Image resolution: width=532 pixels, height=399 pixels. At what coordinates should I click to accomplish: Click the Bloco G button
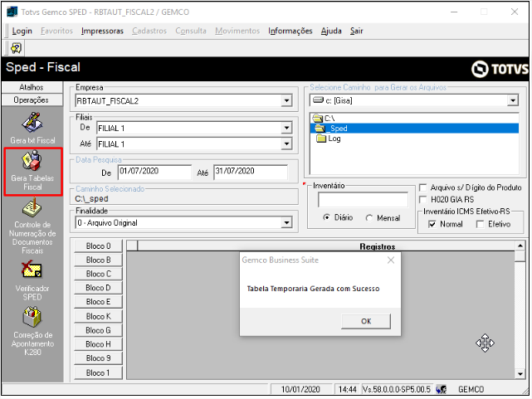98,330
